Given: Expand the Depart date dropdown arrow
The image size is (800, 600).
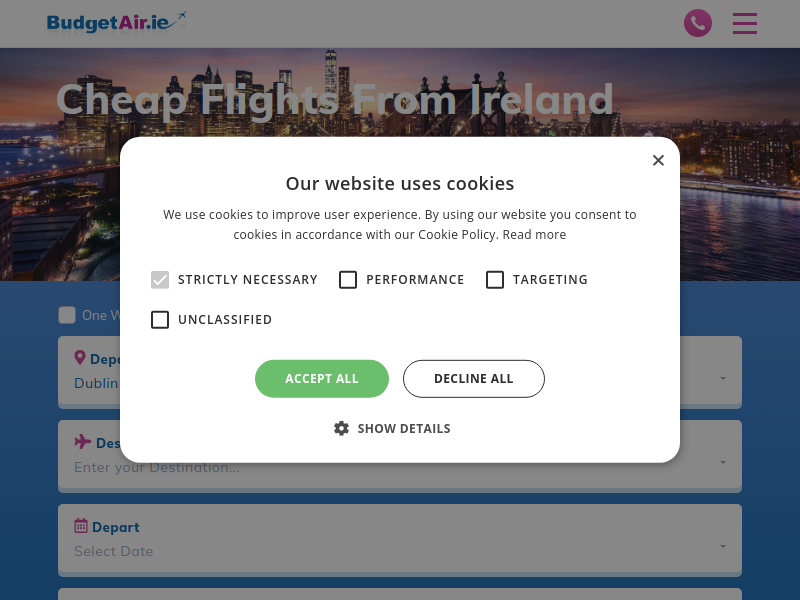Looking at the screenshot, I should (x=723, y=547).
